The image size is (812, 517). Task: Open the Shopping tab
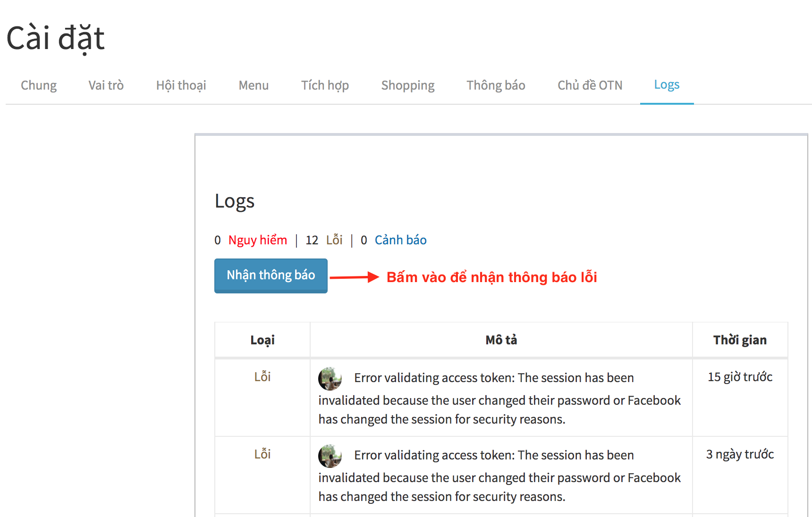coord(408,85)
